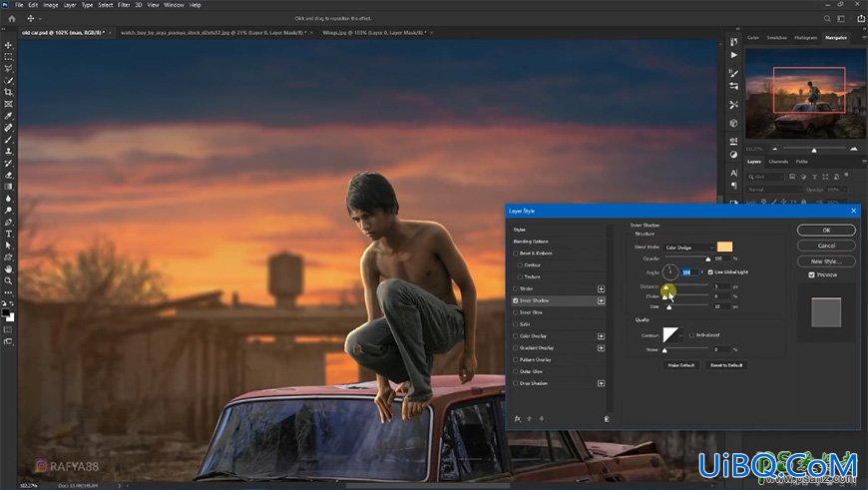Enable the Satin effect checkbox
This screenshot has width=868, height=490.
click(x=516, y=324)
